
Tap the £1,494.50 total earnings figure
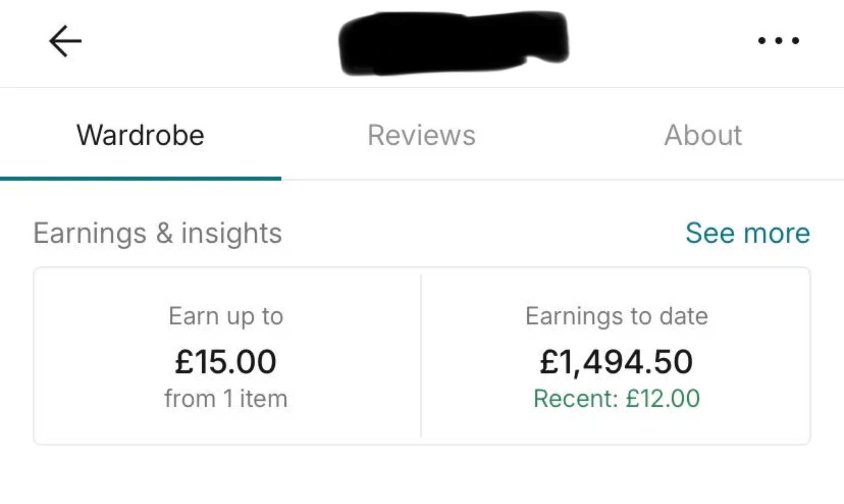(617, 362)
